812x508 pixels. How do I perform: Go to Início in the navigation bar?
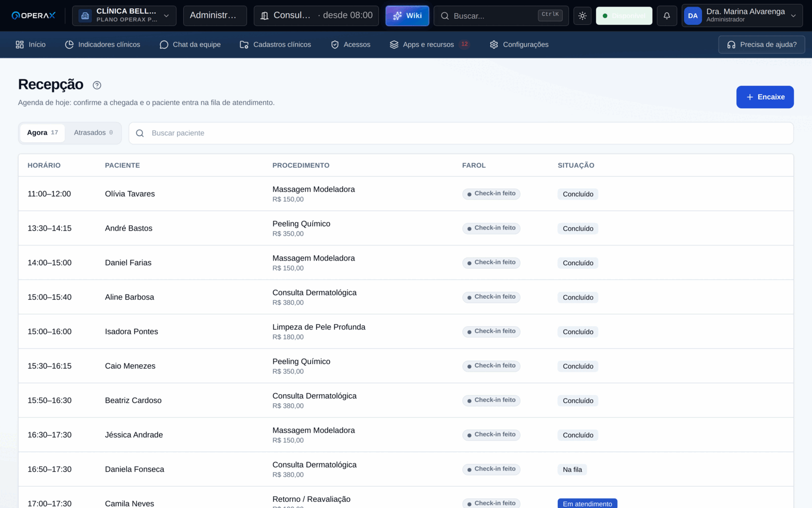pyautogui.click(x=30, y=45)
